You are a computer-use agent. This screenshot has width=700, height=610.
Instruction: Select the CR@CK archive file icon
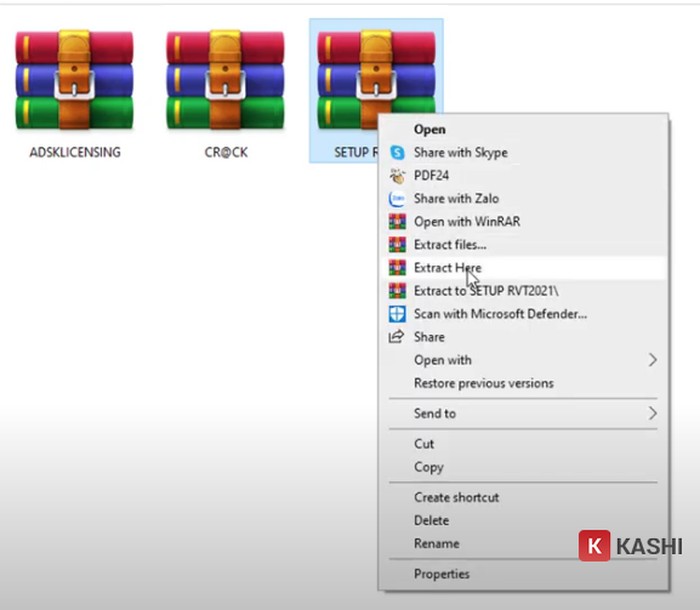[x=226, y=82]
